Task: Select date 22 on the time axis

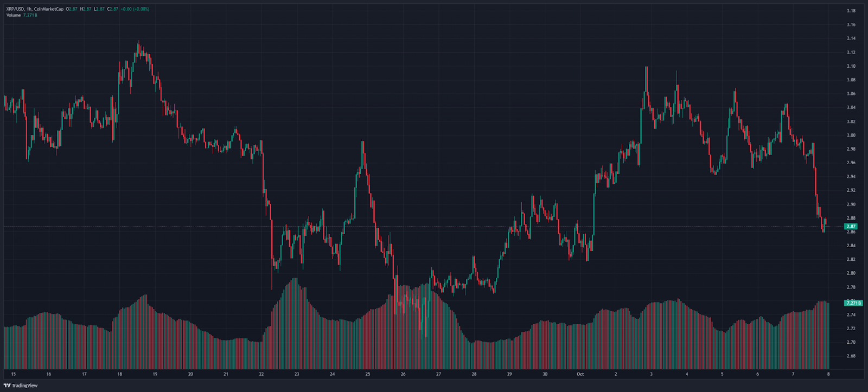Action: pyautogui.click(x=261, y=374)
